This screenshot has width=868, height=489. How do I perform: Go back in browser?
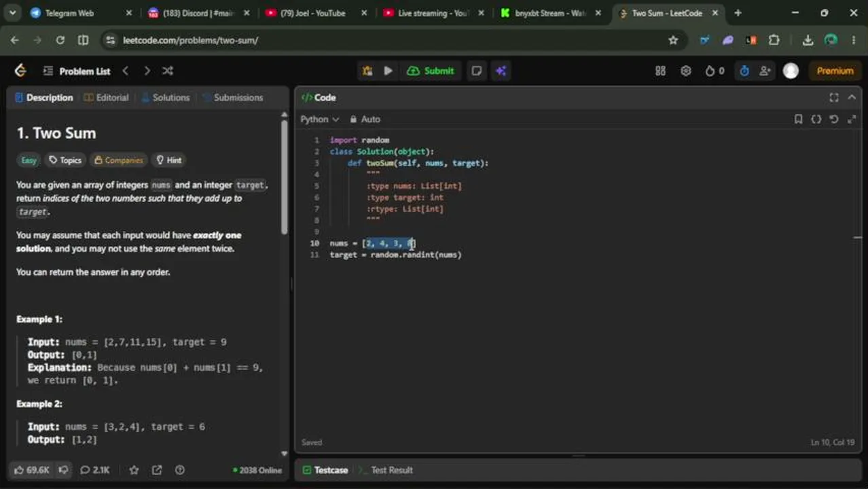15,41
